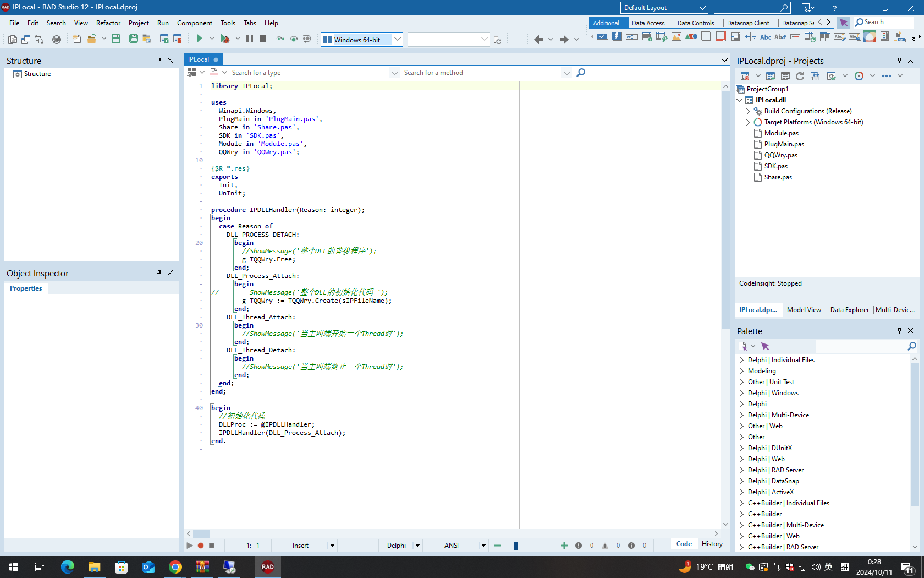Screen dimensions: 924x578
Task: Switch to the Data Access palette tab
Action: click(648, 23)
